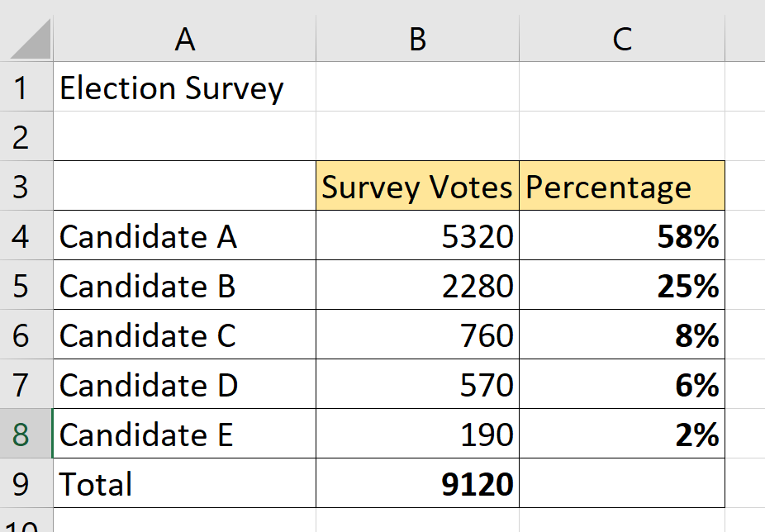Select the Percentage header cell

click(620, 186)
